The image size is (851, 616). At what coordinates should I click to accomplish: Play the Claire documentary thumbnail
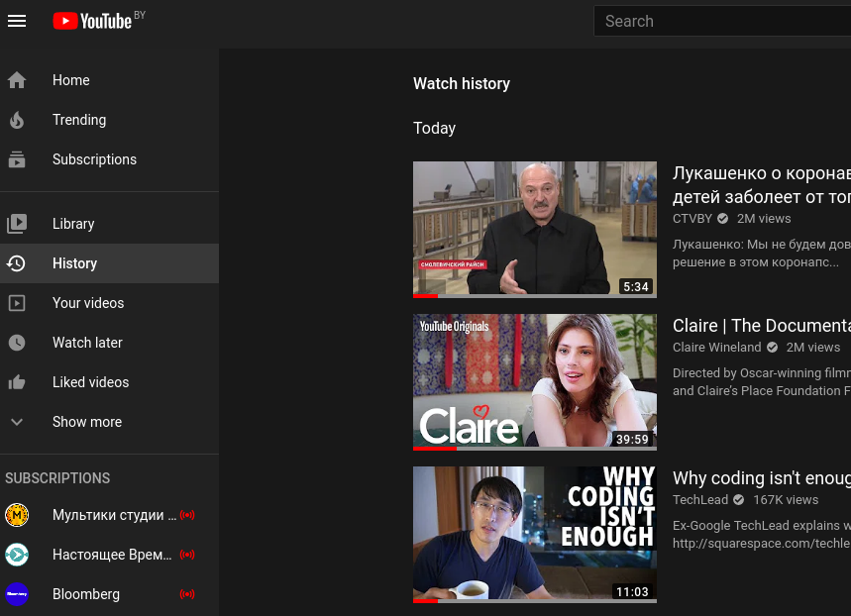point(535,380)
